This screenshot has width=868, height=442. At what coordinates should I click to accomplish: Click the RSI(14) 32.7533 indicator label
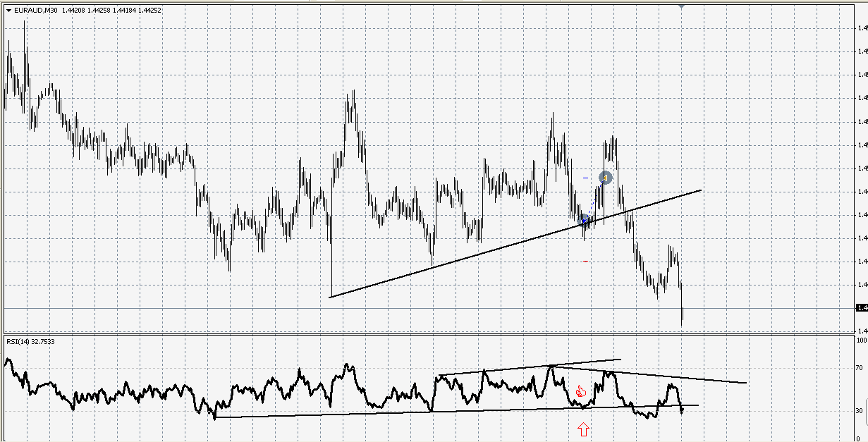coord(31,342)
